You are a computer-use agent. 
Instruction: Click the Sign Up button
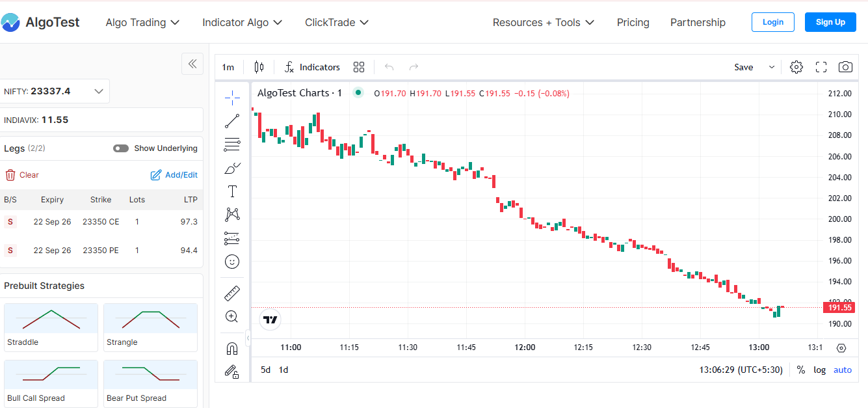830,22
